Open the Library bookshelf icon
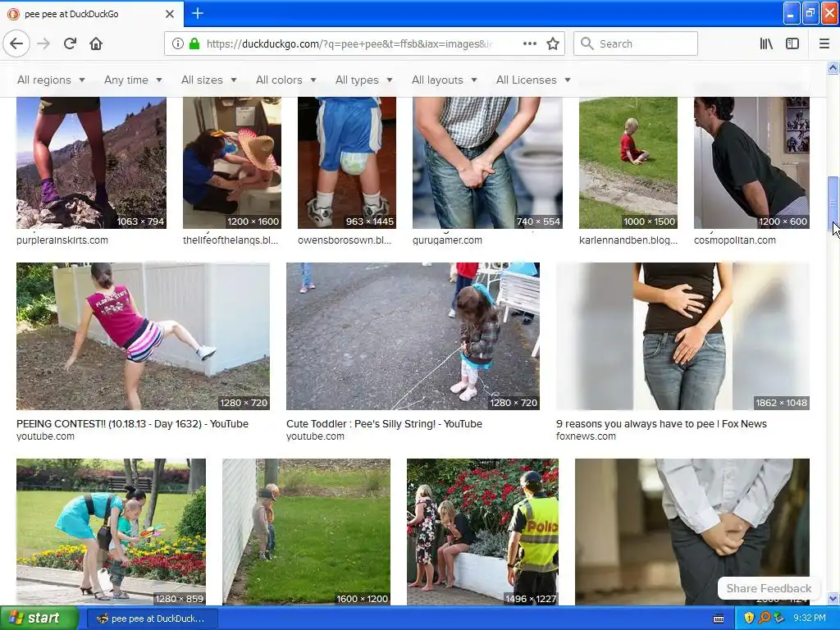Viewport: 840px width, 630px height. 766,44
